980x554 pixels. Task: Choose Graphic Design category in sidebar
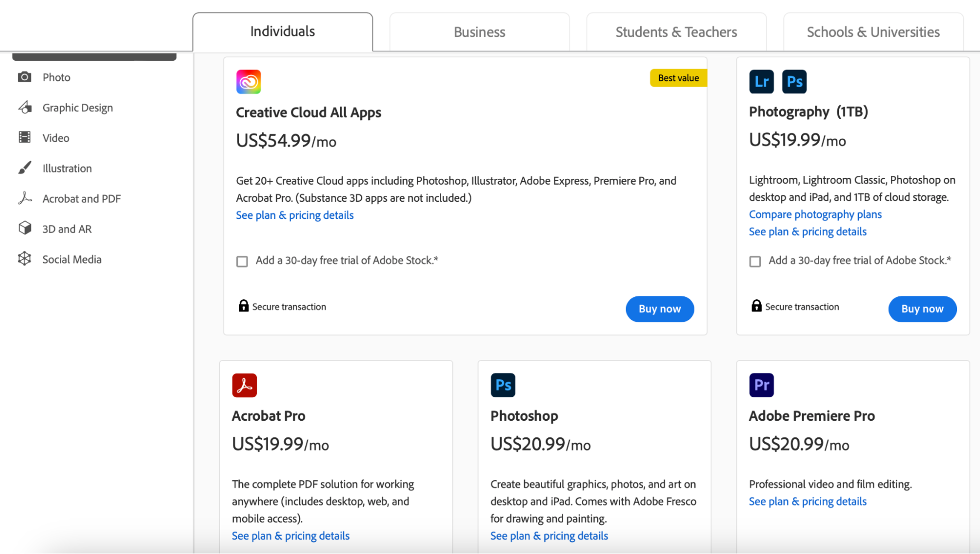click(x=77, y=108)
